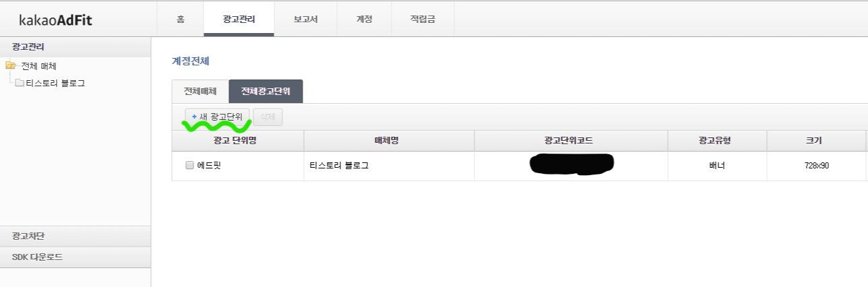This screenshot has width=868, height=287.
Task: Select the 티스토리 블로그 folder icon
Action: point(20,84)
